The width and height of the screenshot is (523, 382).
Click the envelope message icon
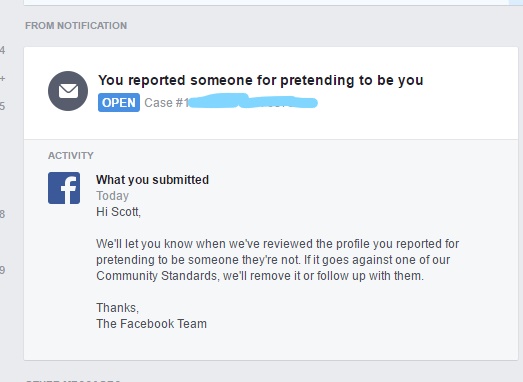pyautogui.click(x=68, y=91)
